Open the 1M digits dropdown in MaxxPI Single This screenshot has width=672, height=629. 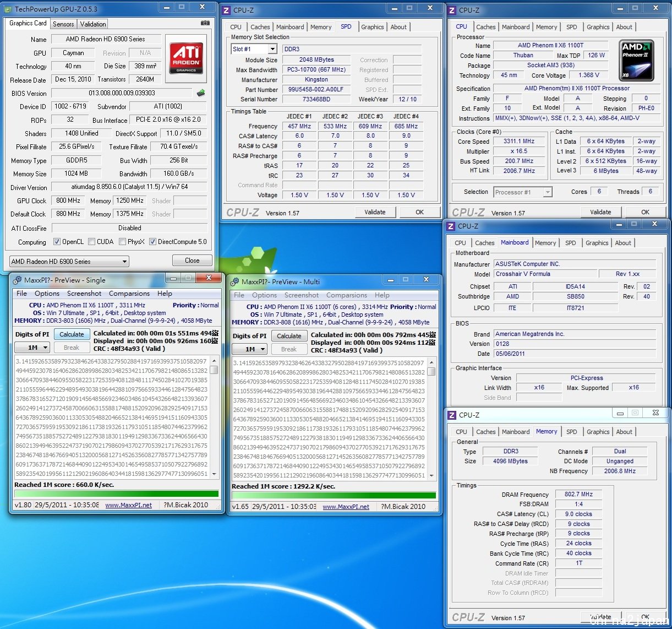[32, 348]
